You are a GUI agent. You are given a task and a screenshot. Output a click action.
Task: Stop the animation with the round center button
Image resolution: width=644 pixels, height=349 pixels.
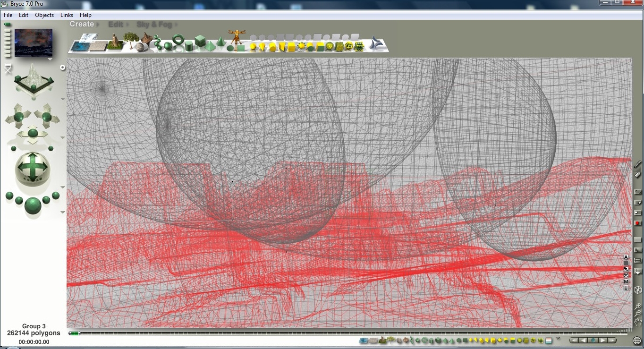[593, 340]
